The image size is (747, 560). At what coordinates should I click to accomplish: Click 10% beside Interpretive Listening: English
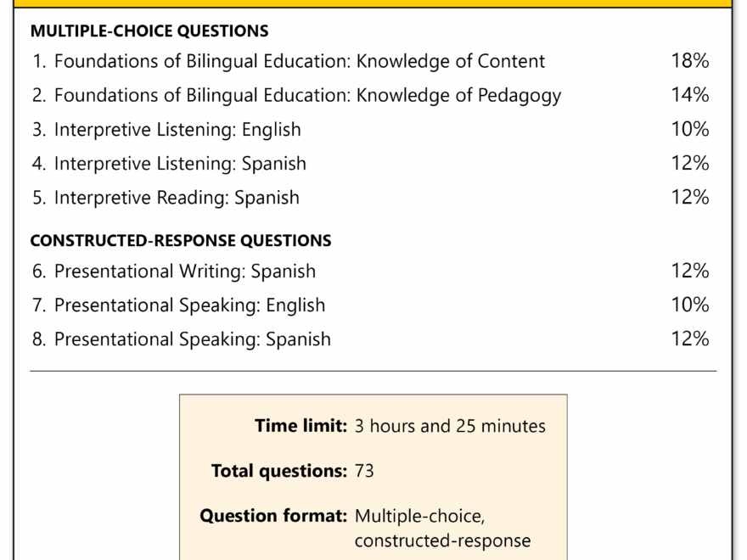pyautogui.click(x=689, y=130)
